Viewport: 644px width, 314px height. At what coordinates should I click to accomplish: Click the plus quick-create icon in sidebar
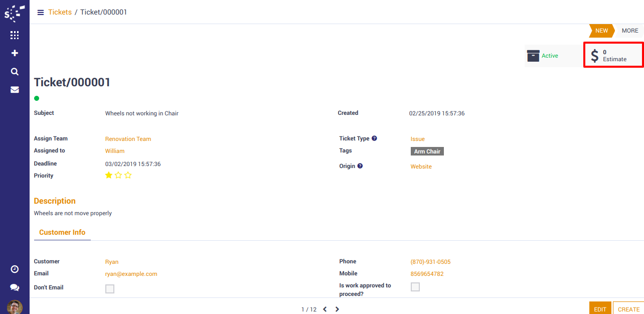pos(15,53)
